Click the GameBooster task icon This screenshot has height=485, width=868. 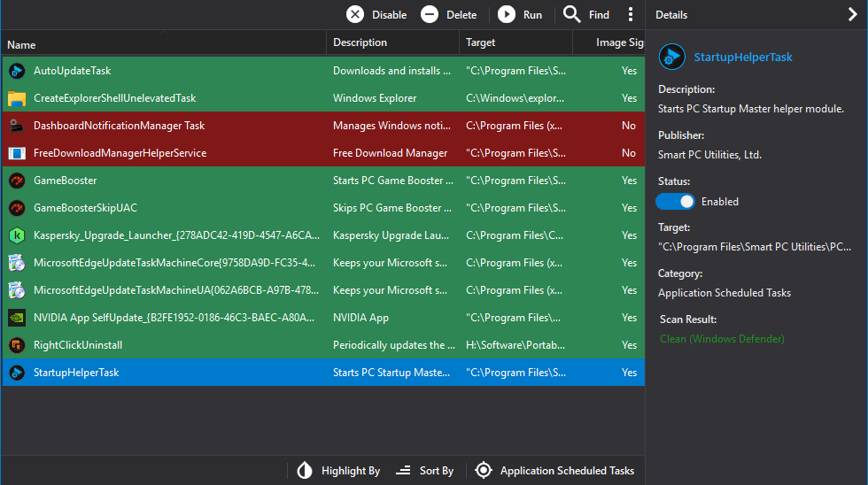pyautogui.click(x=16, y=181)
